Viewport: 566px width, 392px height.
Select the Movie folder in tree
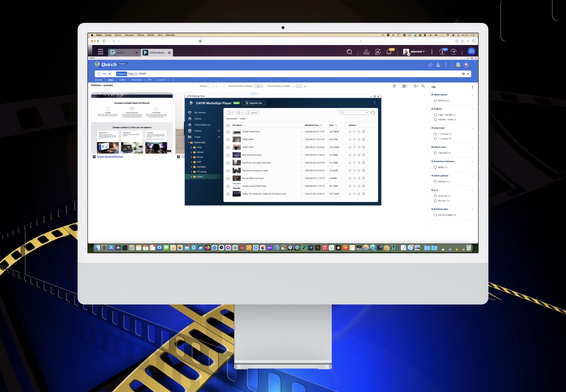pyautogui.click(x=200, y=152)
